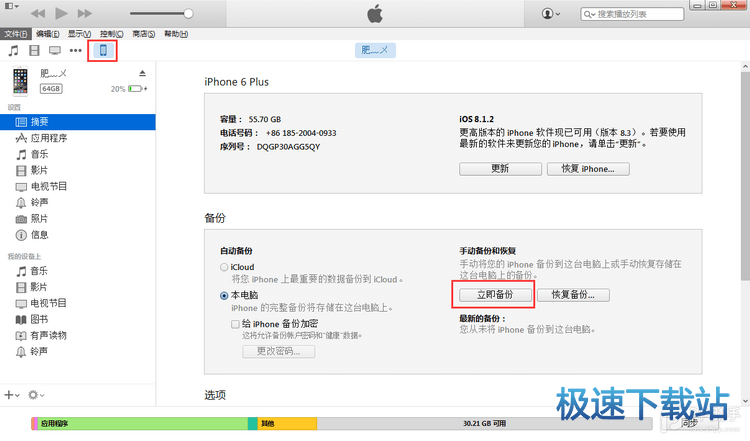The image size is (750, 441).
Task: Eject the connected iPhone
Action: tap(143, 73)
